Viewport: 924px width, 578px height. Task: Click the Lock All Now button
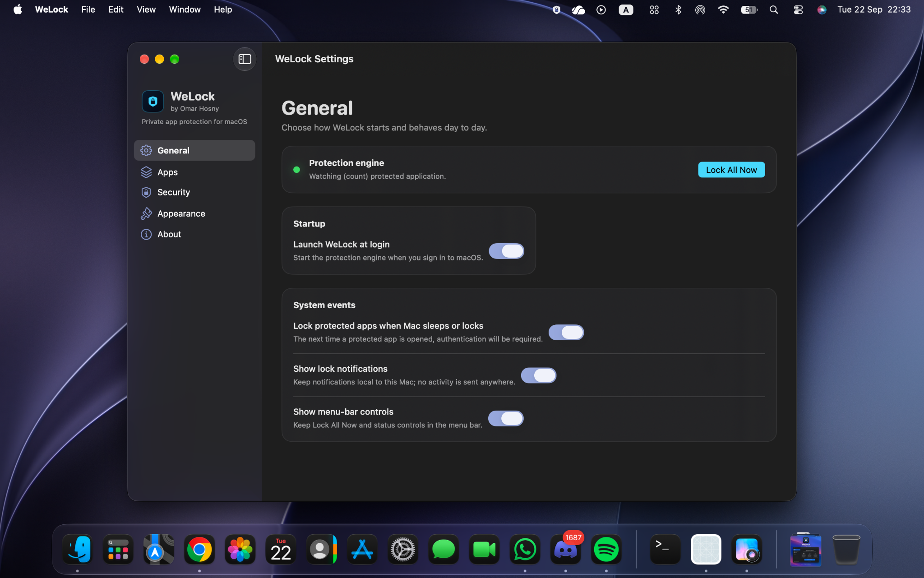click(x=731, y=170)
